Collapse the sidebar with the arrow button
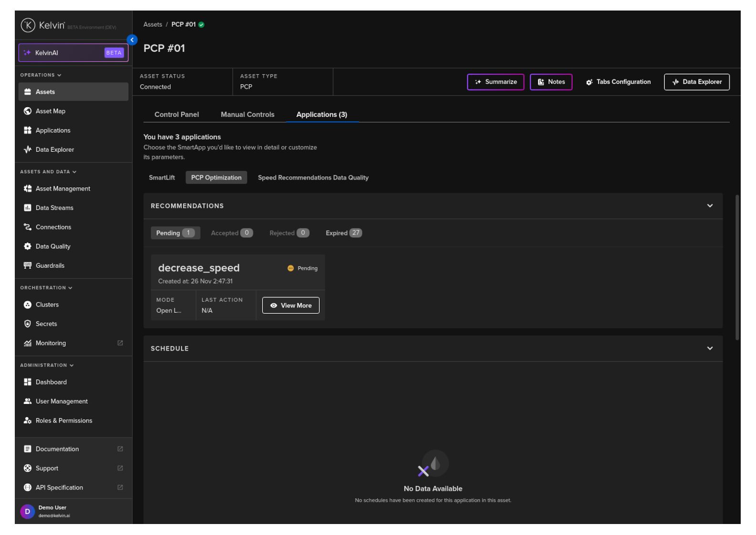This screenshot has height=535, width=756. (x=132, y=40)
